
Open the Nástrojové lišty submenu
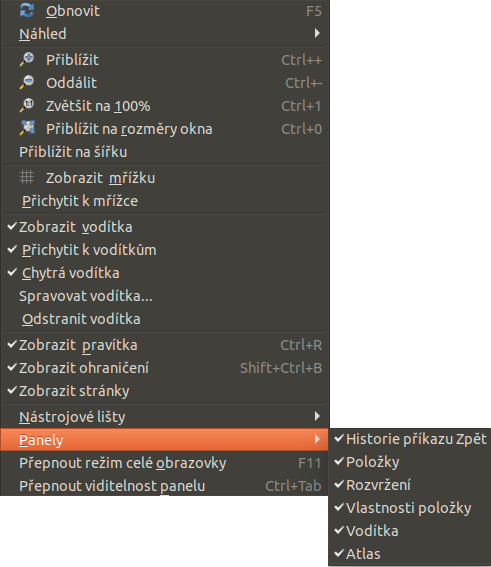[165, 417]
